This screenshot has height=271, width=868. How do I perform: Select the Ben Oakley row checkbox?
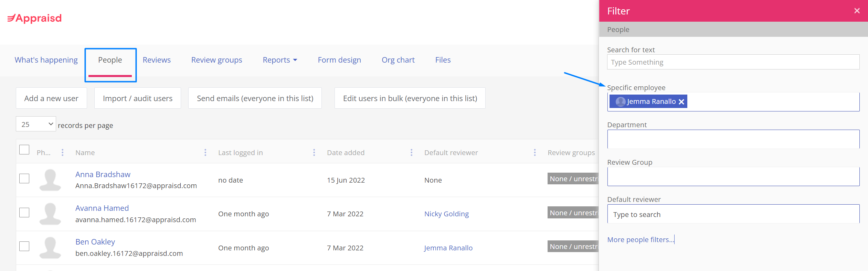[24, 246]
